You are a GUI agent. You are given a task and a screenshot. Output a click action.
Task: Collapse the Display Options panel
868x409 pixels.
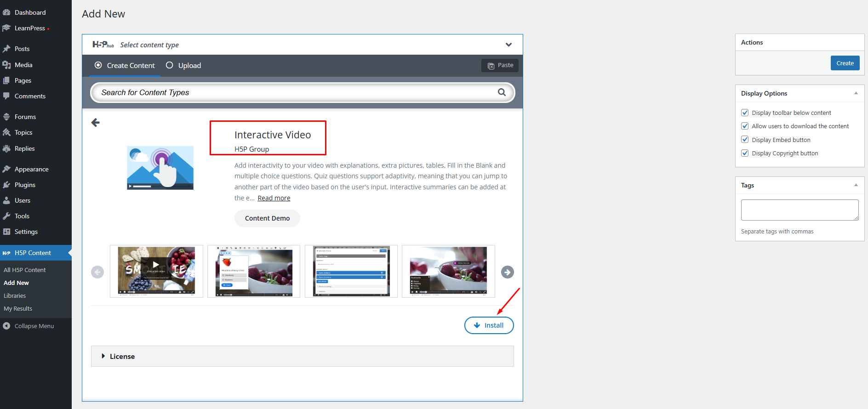pos(856,93)
